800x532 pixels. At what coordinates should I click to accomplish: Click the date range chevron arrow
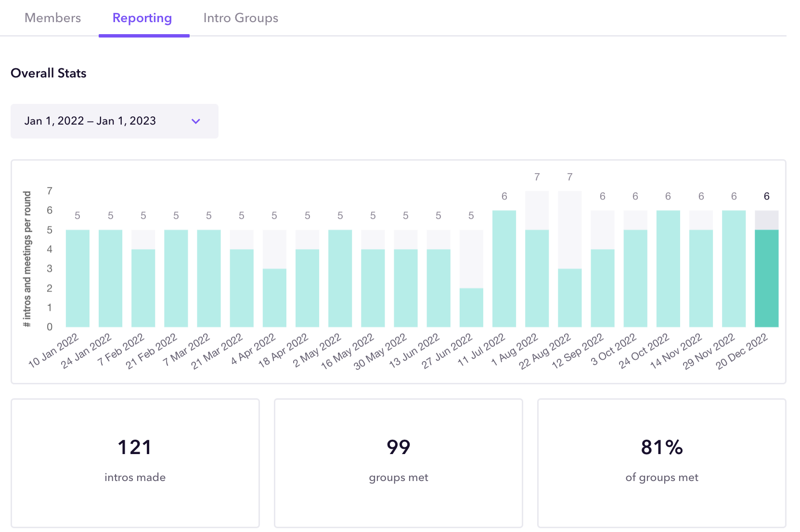(196, 121)
